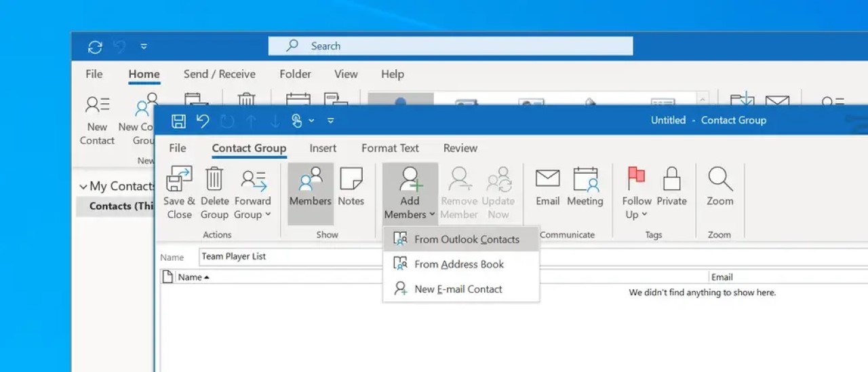The width and height of the screenshot is (868, 372).
Task: Choose New E-mail Contact
Action: (461, 289)
